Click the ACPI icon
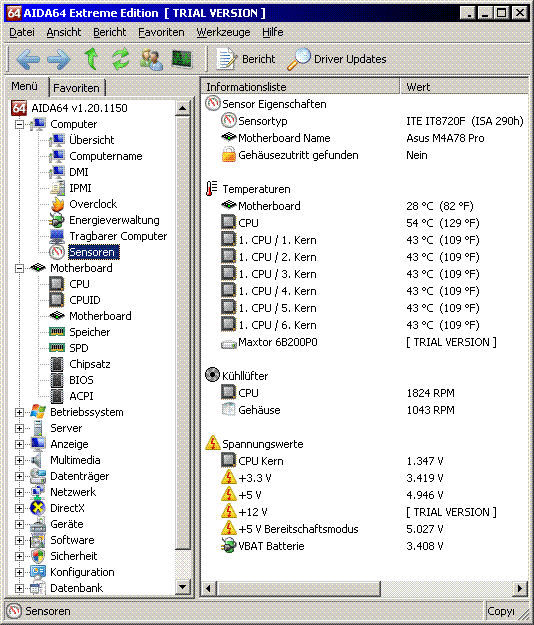This screenshot has height=625, width=534. (x=57, y=396)
